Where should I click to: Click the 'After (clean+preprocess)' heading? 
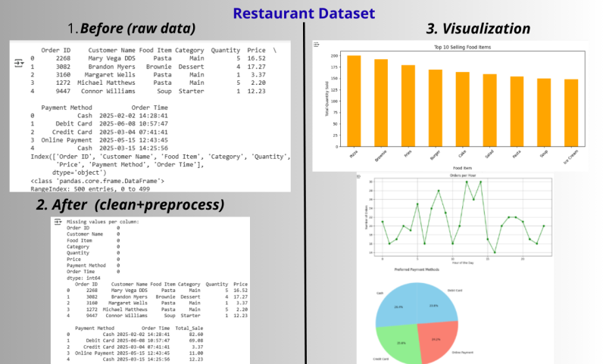point(129,205)
